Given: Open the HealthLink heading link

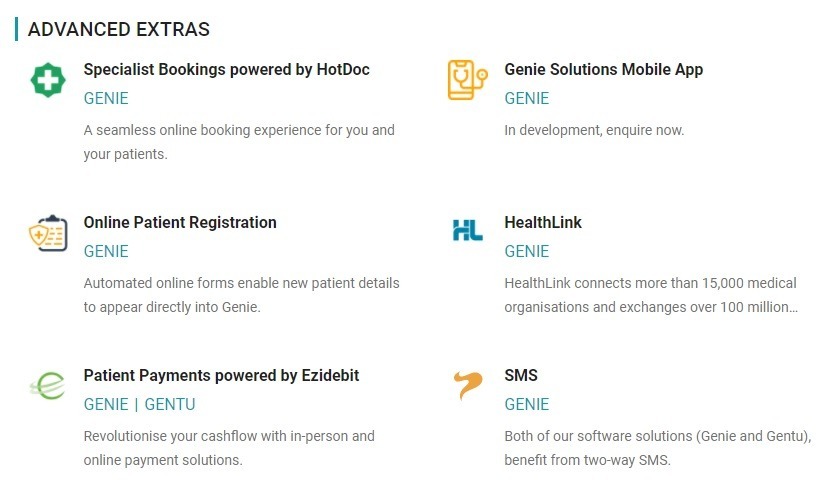Looking at the screenshot, I should point(543,222).
